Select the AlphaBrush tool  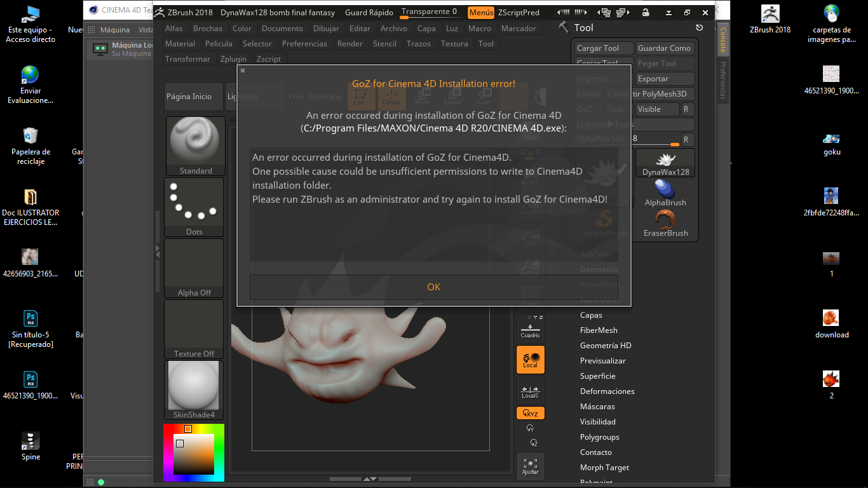[665, 193]
